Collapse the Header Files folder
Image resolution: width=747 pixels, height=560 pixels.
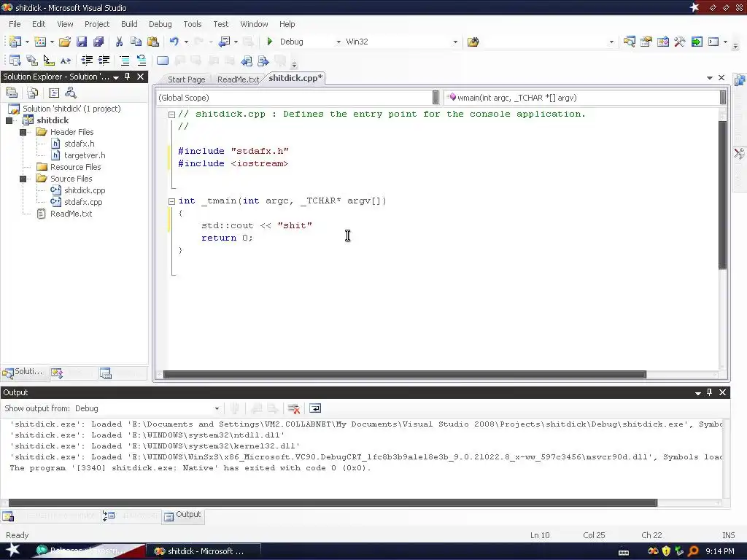click(x=23, y=132)
